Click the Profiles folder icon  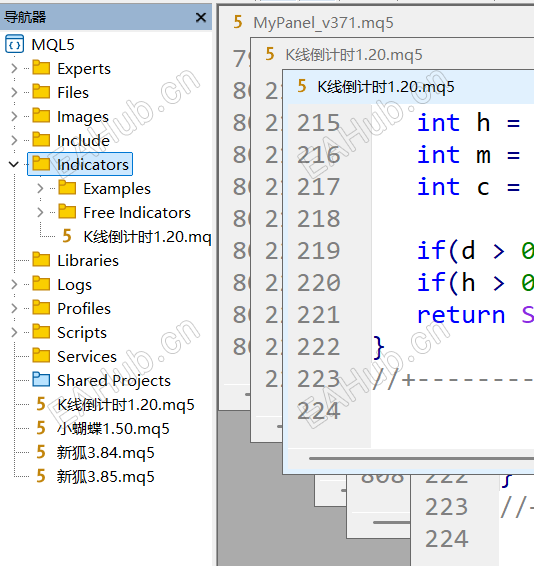(x=41, y=307)
